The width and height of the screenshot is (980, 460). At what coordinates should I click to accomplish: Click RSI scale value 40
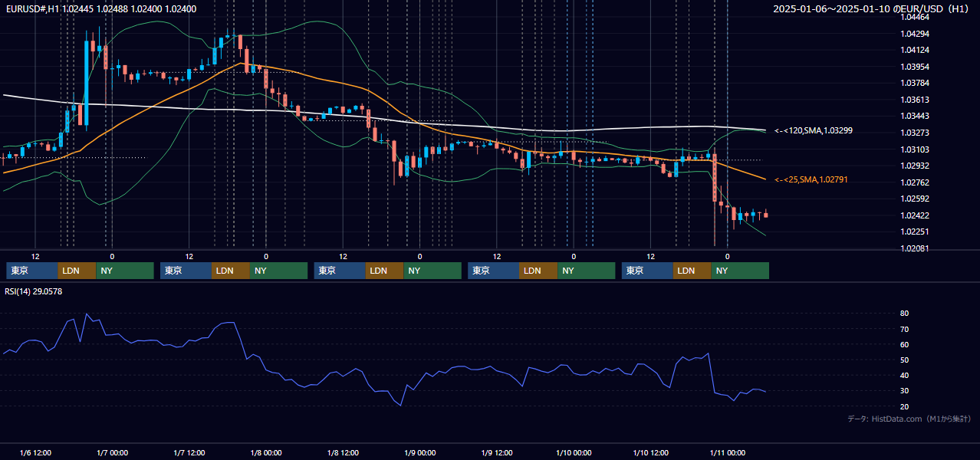tap(904, 376)
